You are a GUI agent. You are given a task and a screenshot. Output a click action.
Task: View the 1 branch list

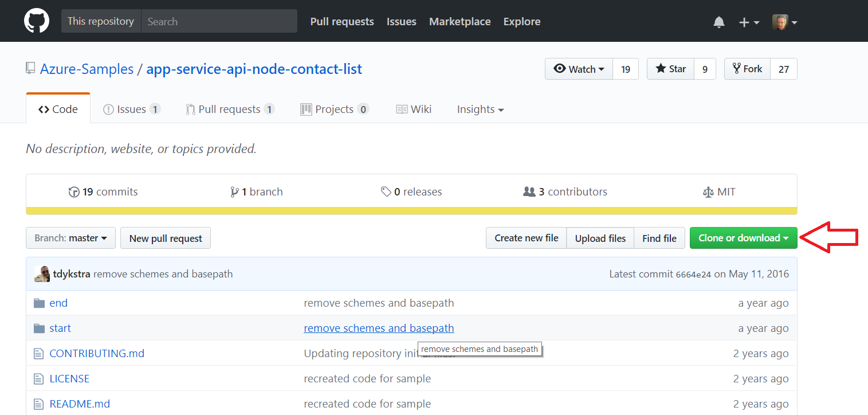click(257, 191)
